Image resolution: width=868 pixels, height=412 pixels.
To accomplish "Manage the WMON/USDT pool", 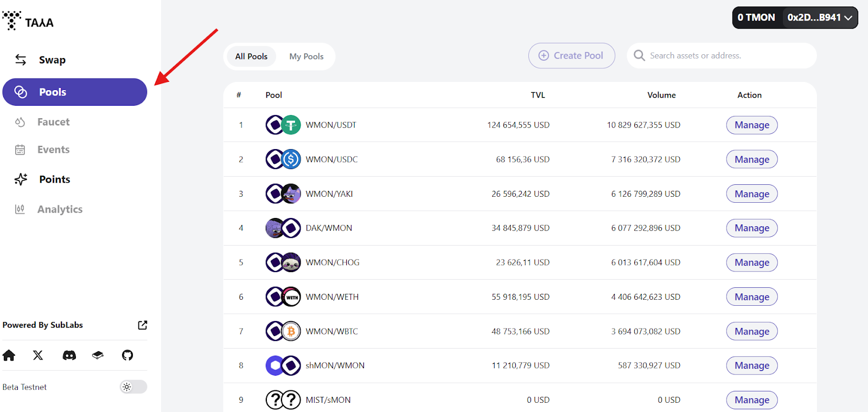I will 752,125.
